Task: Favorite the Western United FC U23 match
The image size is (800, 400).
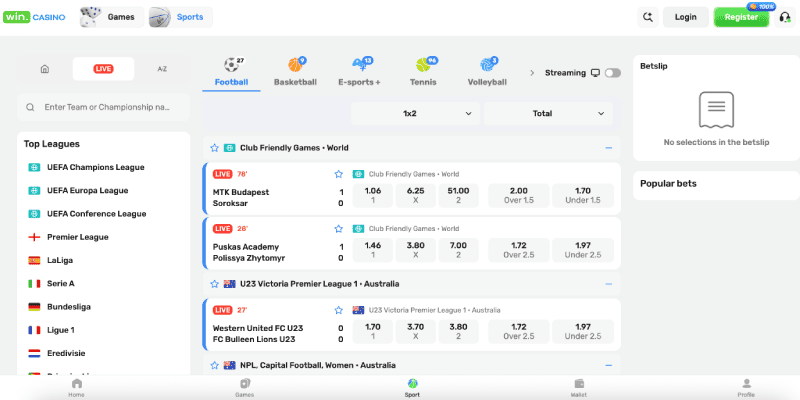Action: point(338,310)
